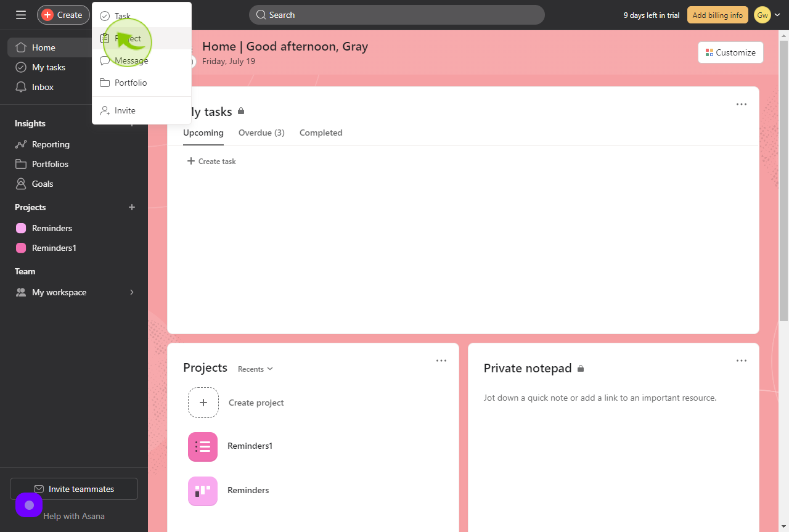Click the Team section header
Image resolution: width=789 pixels, height=532 pixels.
tap(25, 271)
